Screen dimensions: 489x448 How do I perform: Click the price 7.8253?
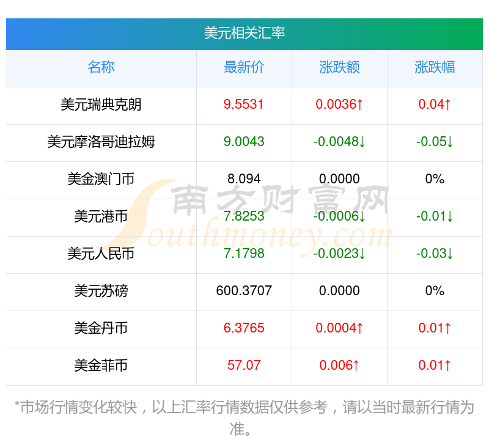pos(244,216)
